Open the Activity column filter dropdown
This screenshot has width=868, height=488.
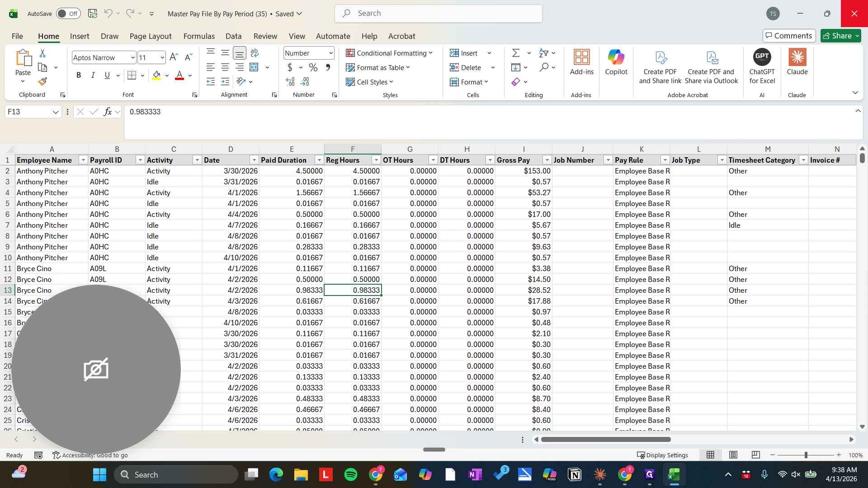tap(197, 160)
